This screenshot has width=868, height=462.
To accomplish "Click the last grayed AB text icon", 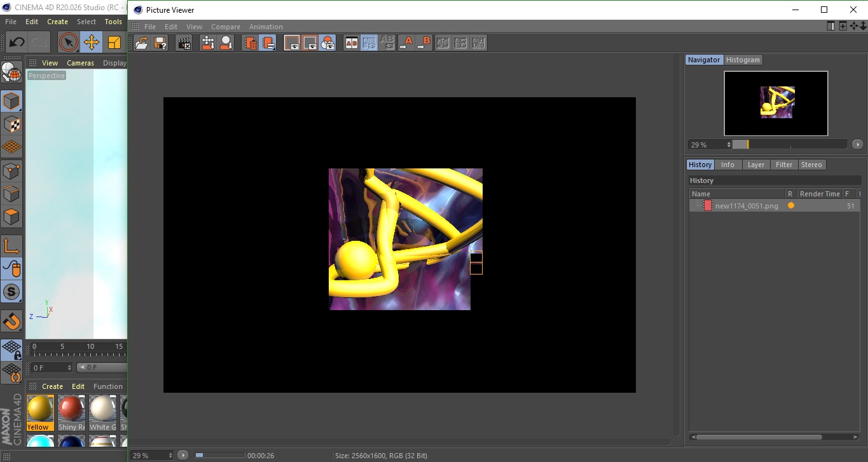I will point(479,43).
